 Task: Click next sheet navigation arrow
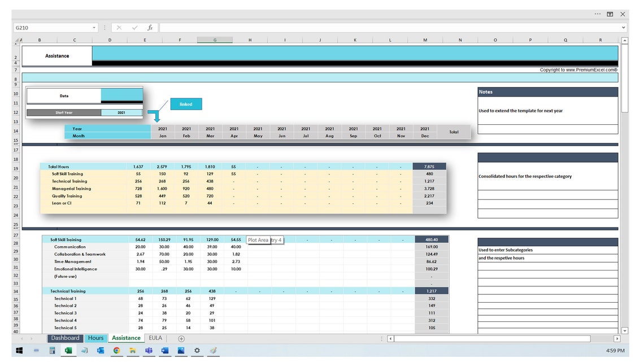coord(32,339)
